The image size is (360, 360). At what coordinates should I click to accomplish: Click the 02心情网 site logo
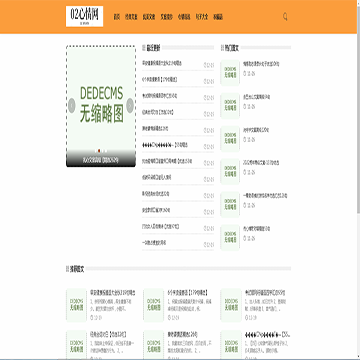point(84,16)
